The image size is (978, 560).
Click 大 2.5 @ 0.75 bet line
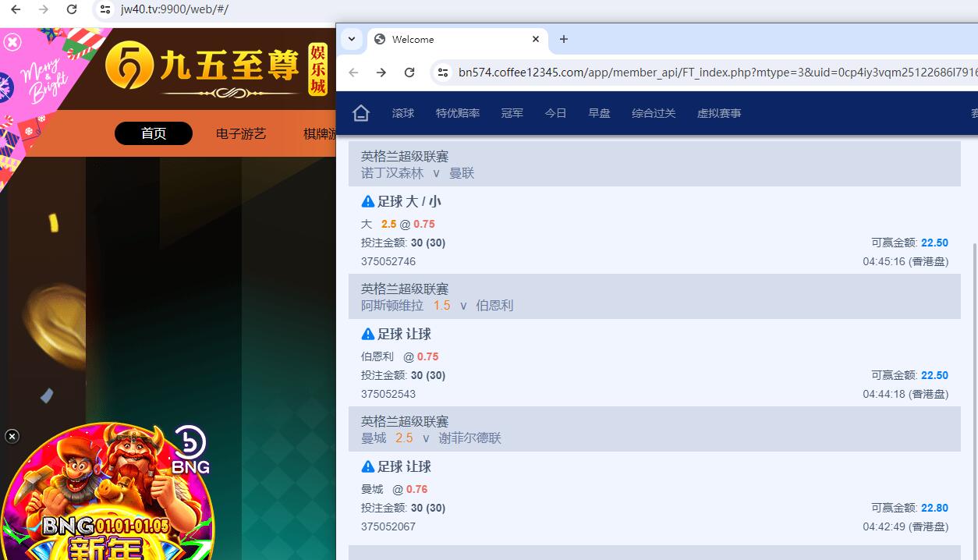tap(398, 224)
